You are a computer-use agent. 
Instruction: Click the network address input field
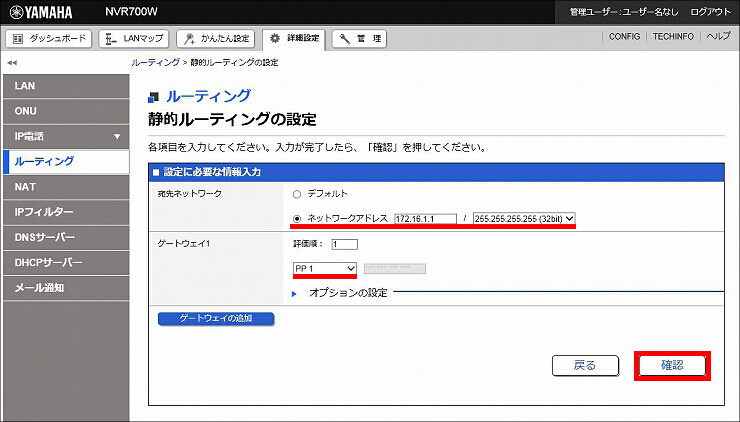coord(426,219)
